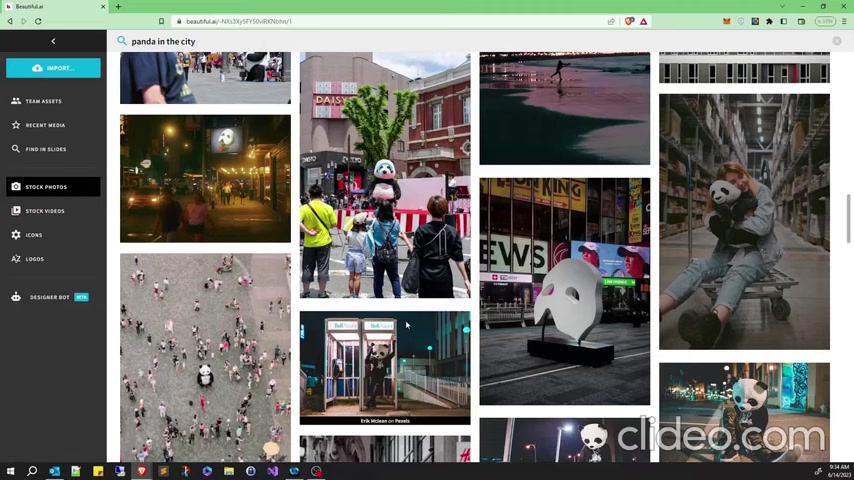Click the Recent Media star icon
Image resolution: width=854 pixels, height=480 pixels.
coord(16,125)
